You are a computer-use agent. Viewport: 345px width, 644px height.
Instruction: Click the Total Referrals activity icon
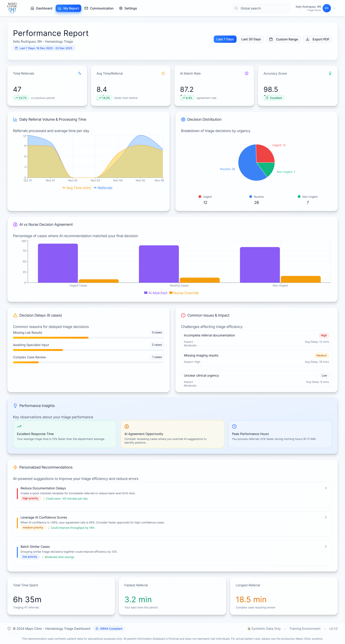[79, 73]
